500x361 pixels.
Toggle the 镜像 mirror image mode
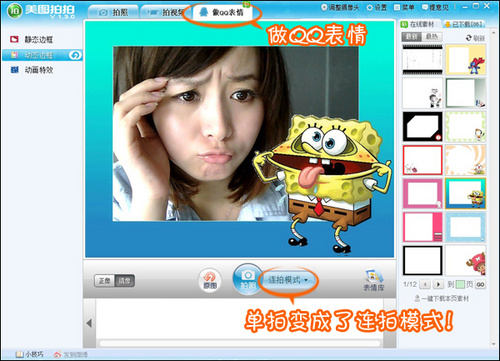(x=124, y=281)
